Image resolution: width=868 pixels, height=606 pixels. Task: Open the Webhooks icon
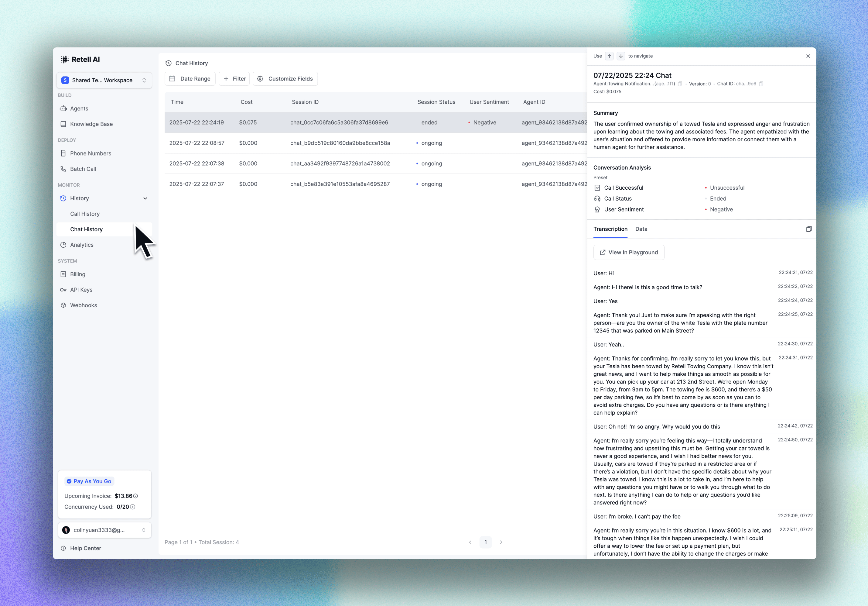[63, 306]
